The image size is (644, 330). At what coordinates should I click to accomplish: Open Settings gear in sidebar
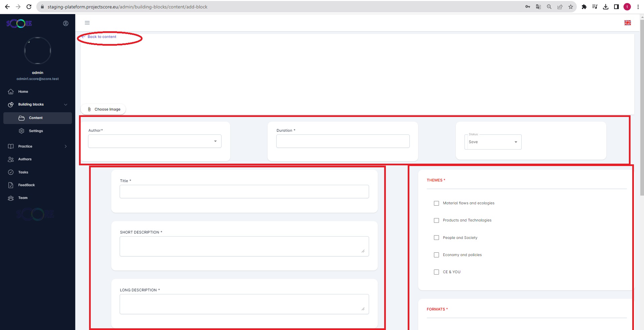point(22,131)
